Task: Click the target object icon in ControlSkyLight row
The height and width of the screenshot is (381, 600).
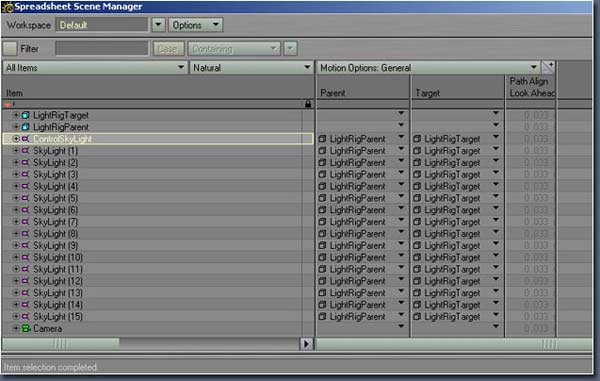Action: 417,139
